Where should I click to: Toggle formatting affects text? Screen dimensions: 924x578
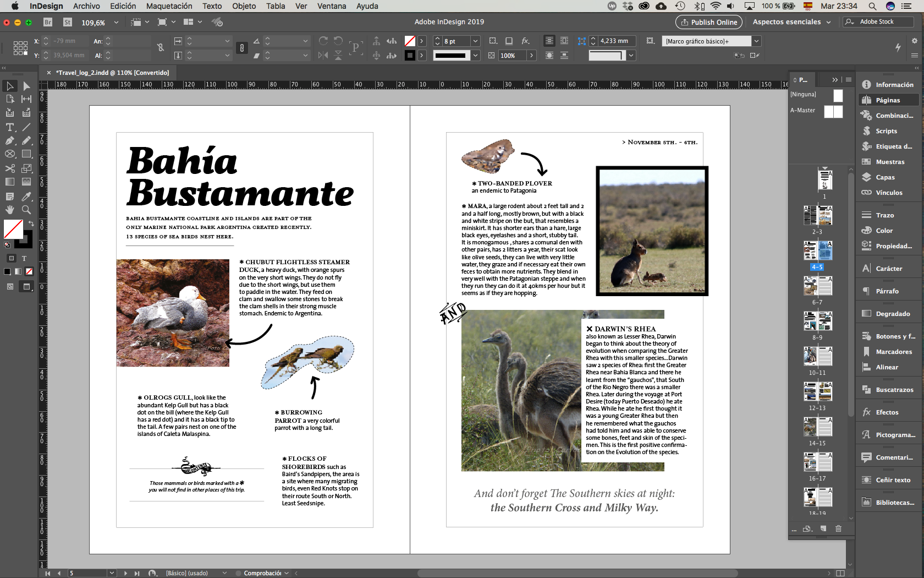click(x=24, y=258)
